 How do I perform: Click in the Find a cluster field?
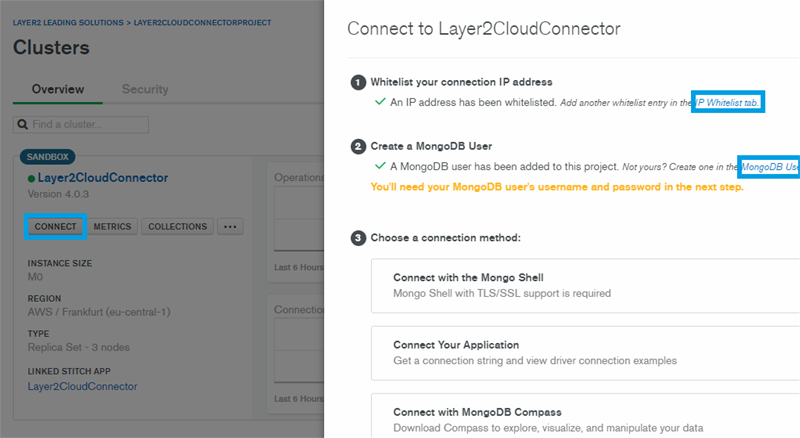tap(86, 125)
